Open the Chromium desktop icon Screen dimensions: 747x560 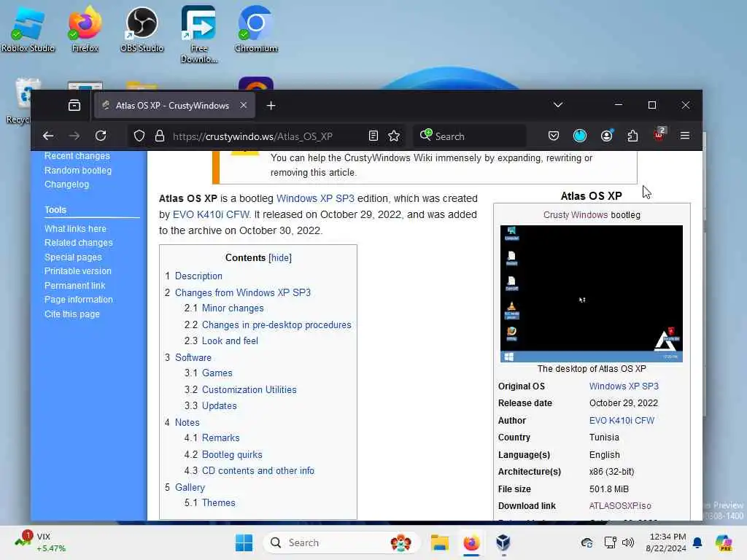pyautogui.click(x=256, y=30)
